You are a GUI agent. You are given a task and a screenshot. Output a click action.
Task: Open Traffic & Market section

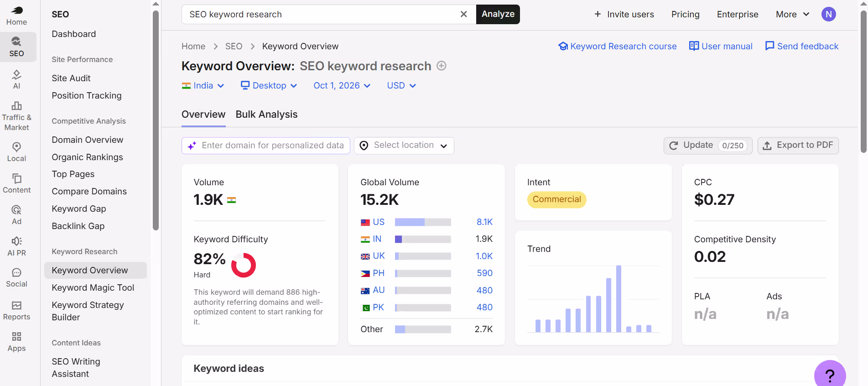16,116
